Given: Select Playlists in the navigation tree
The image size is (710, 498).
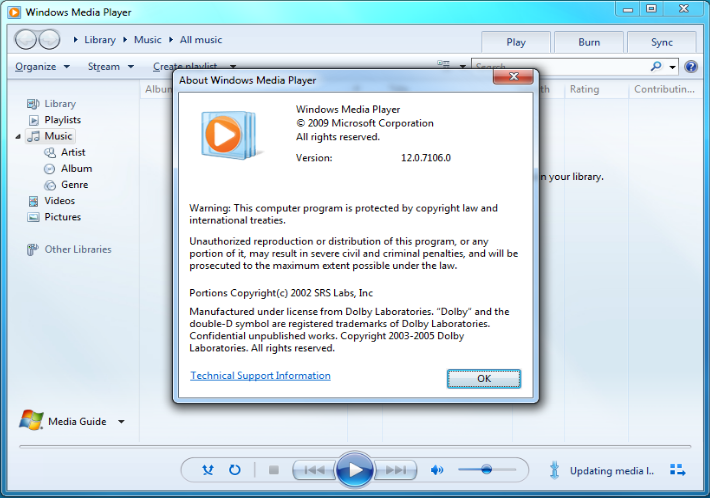Looking at the screenshot, I should (62, 120).
